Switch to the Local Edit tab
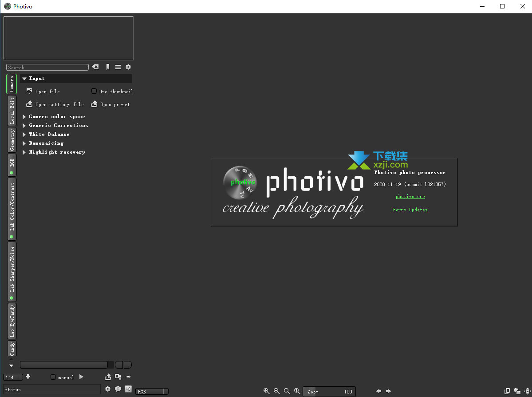This screenshot has width=532, height=397. pyautogui.click(x=12, y=111)
